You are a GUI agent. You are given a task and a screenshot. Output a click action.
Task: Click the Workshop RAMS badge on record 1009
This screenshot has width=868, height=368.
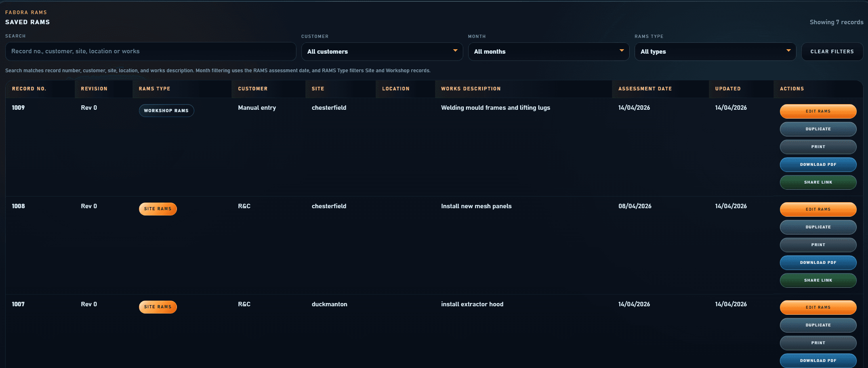[x=166, y=111]
